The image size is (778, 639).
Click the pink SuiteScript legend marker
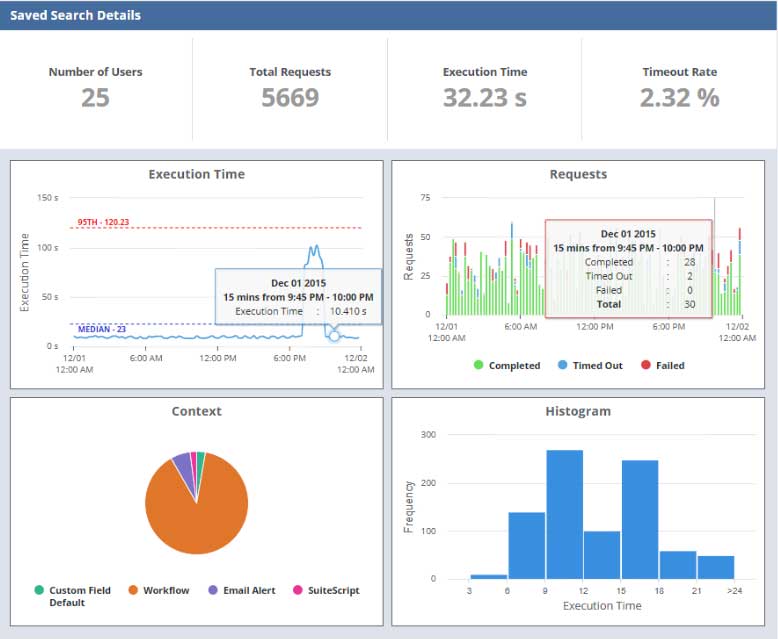click(x=298, y=591)
